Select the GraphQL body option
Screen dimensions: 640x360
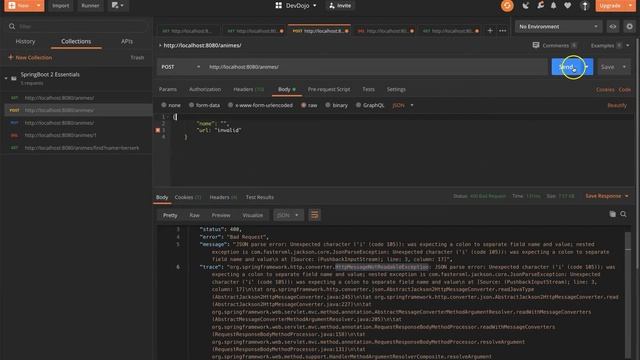click(x=358, y=105)
